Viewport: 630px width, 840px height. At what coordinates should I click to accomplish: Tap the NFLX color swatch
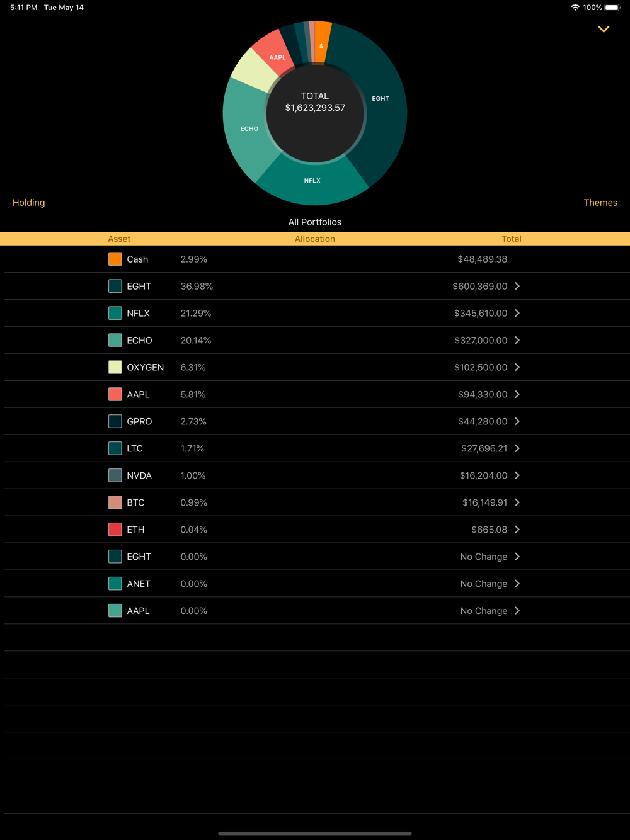[115, 313]
